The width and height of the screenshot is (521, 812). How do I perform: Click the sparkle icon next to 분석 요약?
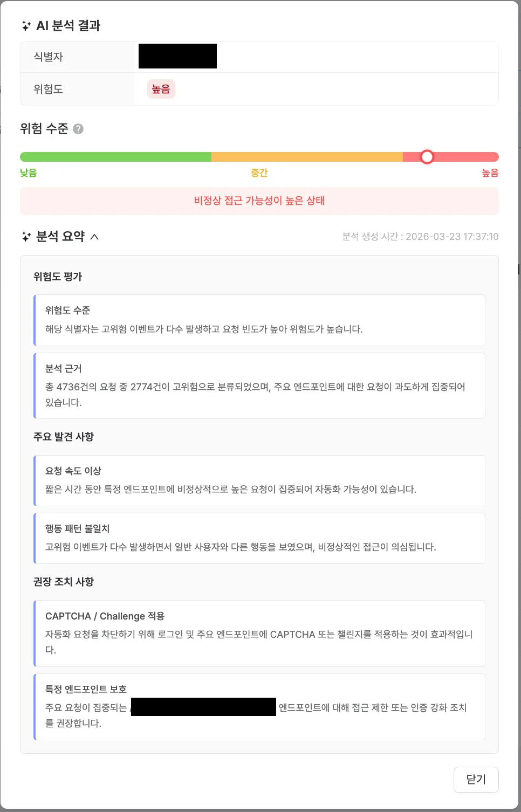click(25, 236)
